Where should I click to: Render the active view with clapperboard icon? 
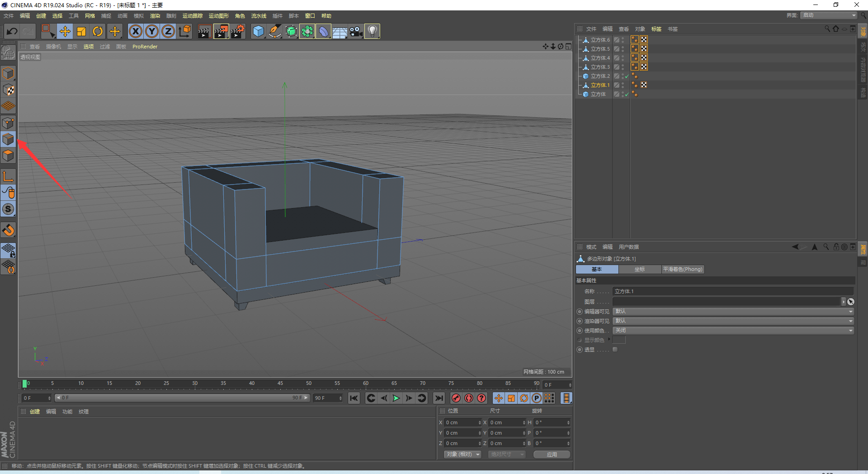204,31
